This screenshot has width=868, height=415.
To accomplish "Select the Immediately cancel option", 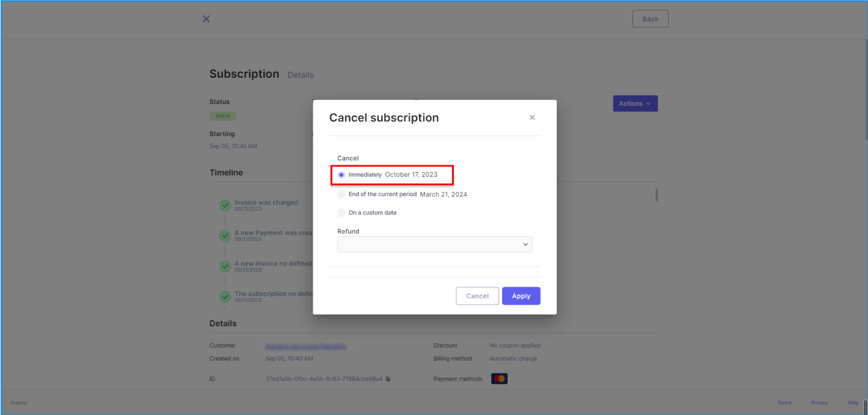I will click(x=341, y=174).
